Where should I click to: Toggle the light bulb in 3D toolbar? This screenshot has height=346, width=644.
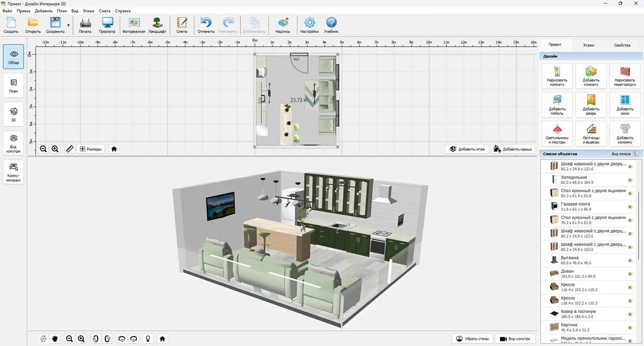click(148, 338)
